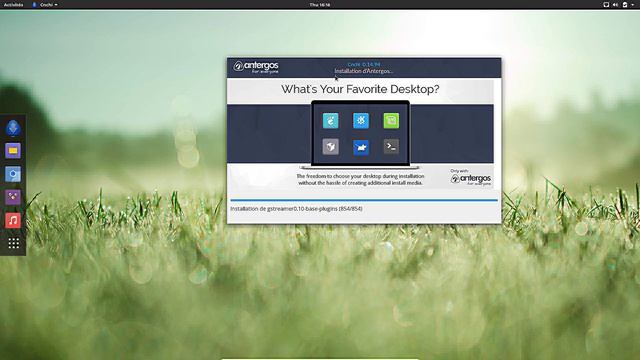The width and height of the screenshot is (640, 360).
Task: Click the blue Xfce mouse desktop icon
Action: click(x=361, y=147)
